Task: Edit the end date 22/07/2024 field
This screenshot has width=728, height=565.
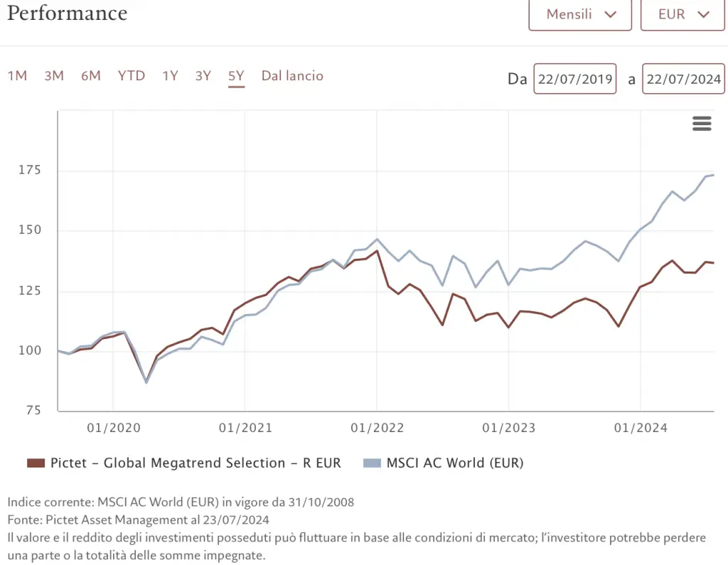Action: click(683, 79)
